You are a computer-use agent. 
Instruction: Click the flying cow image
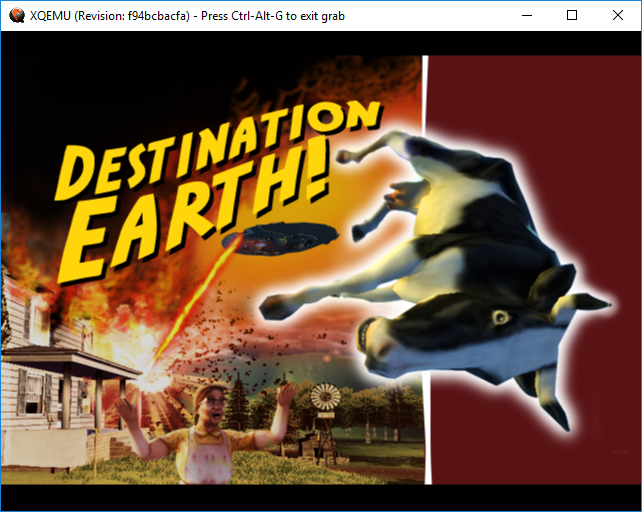pos(438,279)
